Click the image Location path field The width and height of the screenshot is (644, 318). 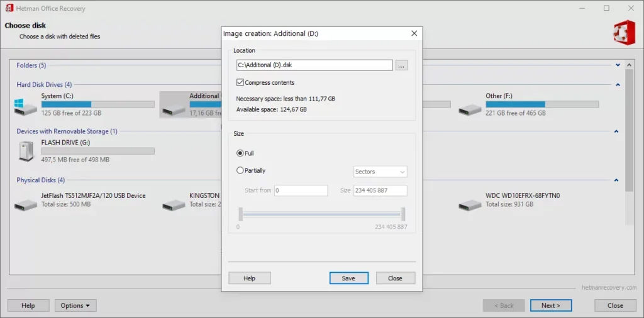314,65
